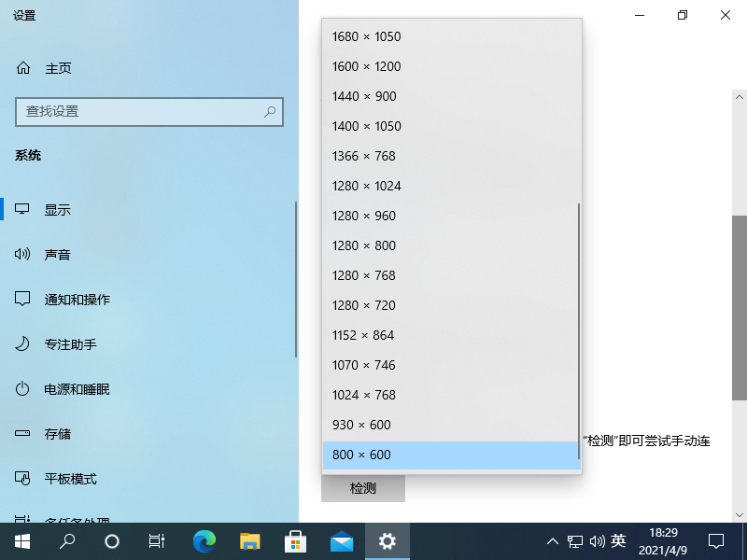Click the resolution list scrollbar

pos(579,327)
